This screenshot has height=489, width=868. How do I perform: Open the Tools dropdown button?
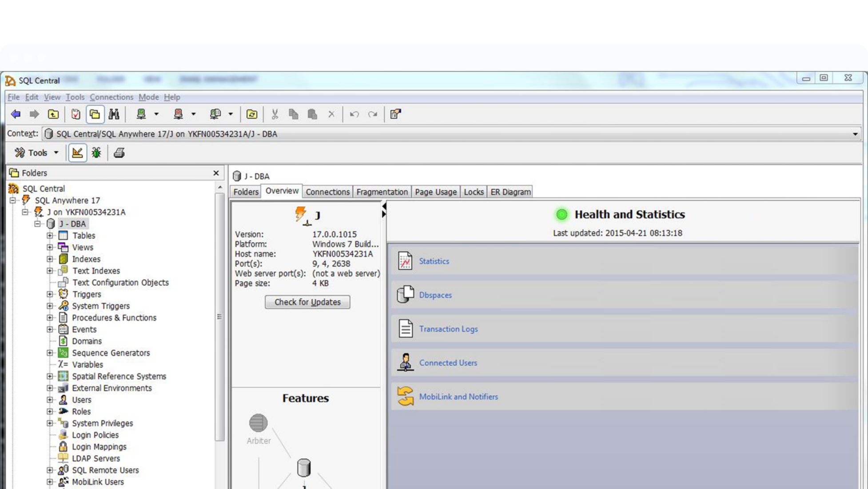point(37,153)
